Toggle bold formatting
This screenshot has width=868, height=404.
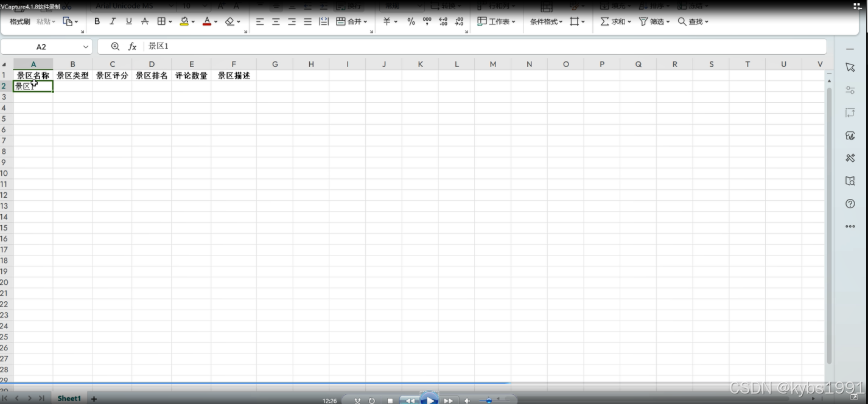coord(97,21)
